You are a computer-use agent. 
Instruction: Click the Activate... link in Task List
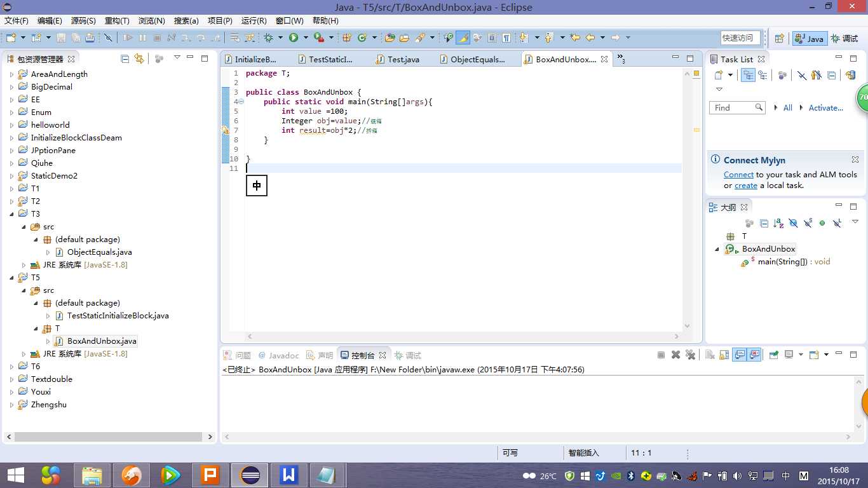click(x=825, y=108)
